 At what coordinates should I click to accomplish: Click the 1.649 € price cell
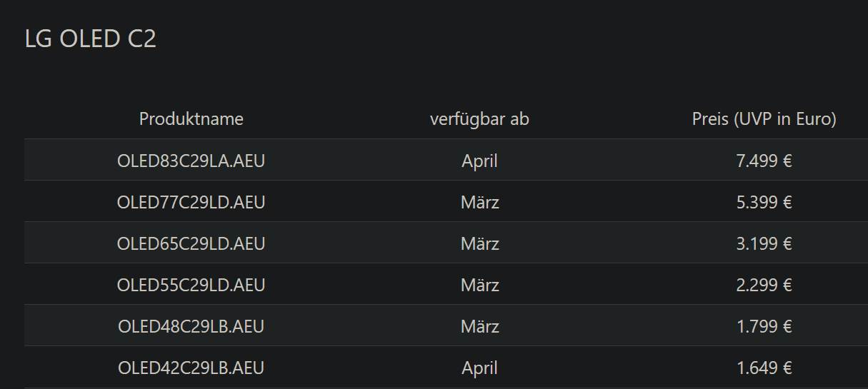pyautogui.click(x=764, y=368)
